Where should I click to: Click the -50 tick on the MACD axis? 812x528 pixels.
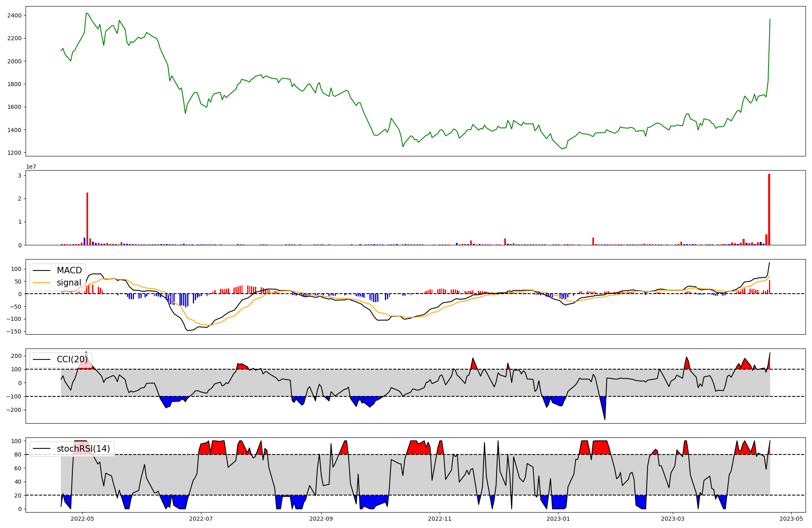pos(16,307)
